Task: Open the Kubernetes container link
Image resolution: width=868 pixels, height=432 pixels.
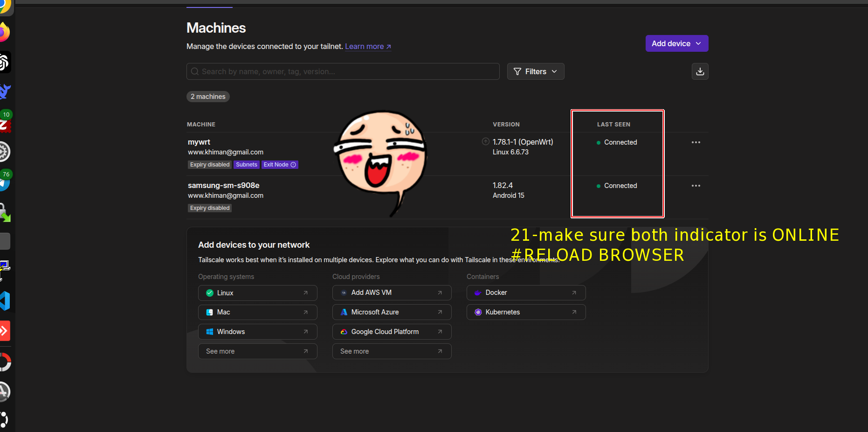Action: pyautogui.click(x=526, y=312)
